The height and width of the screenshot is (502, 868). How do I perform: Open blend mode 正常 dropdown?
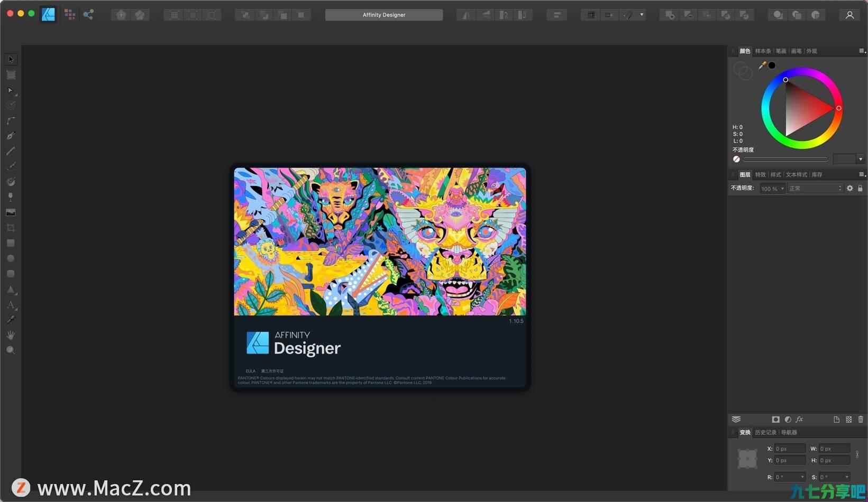[x=815, y=189]
